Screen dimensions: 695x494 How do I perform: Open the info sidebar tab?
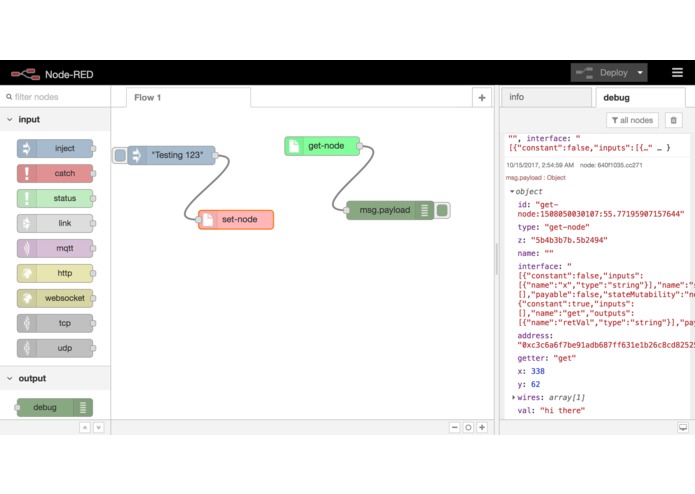pyautogui.click(x=546, y=97)
